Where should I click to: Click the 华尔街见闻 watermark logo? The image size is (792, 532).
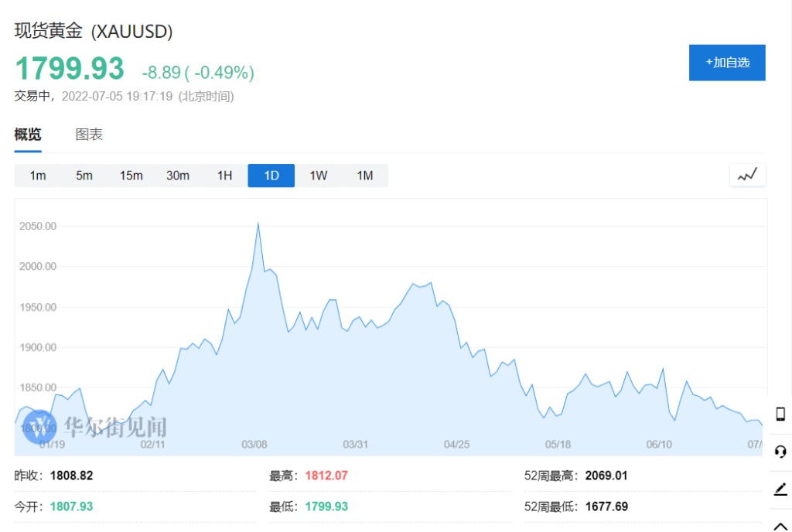tap(94, 426)
